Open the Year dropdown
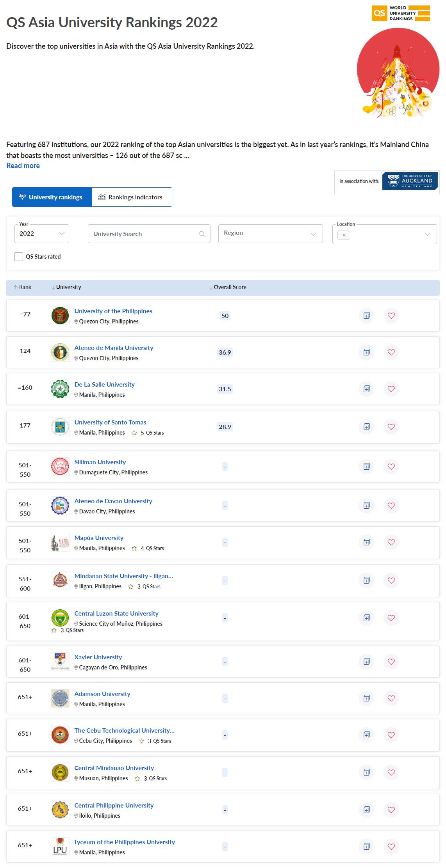The width and height of the screenshot is (446, 868). [x=42, y=234]
